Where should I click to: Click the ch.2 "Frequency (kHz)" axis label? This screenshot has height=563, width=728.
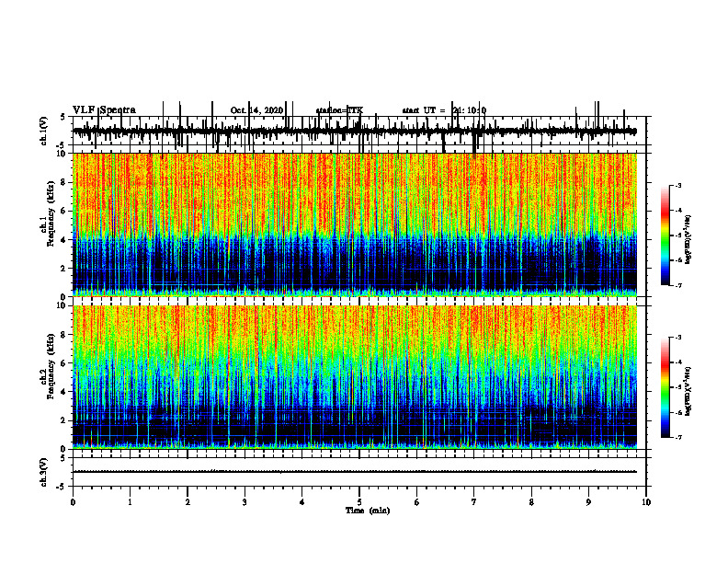(51, 366)
